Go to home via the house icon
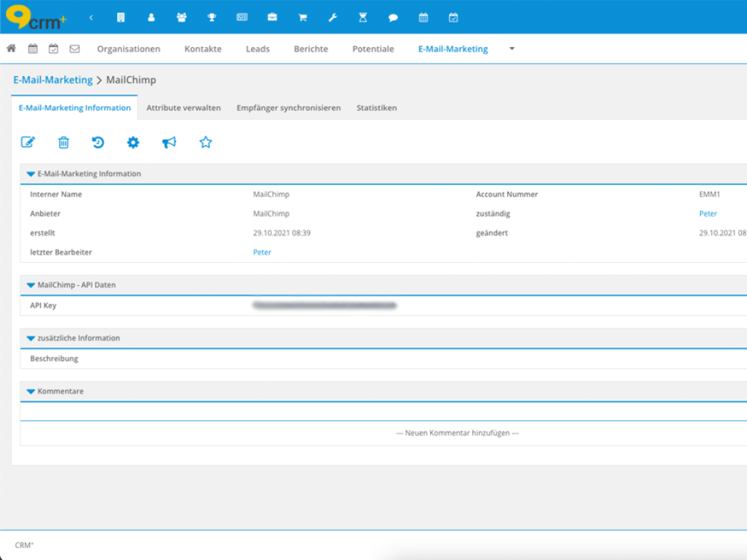 click(x=11, y=49)
